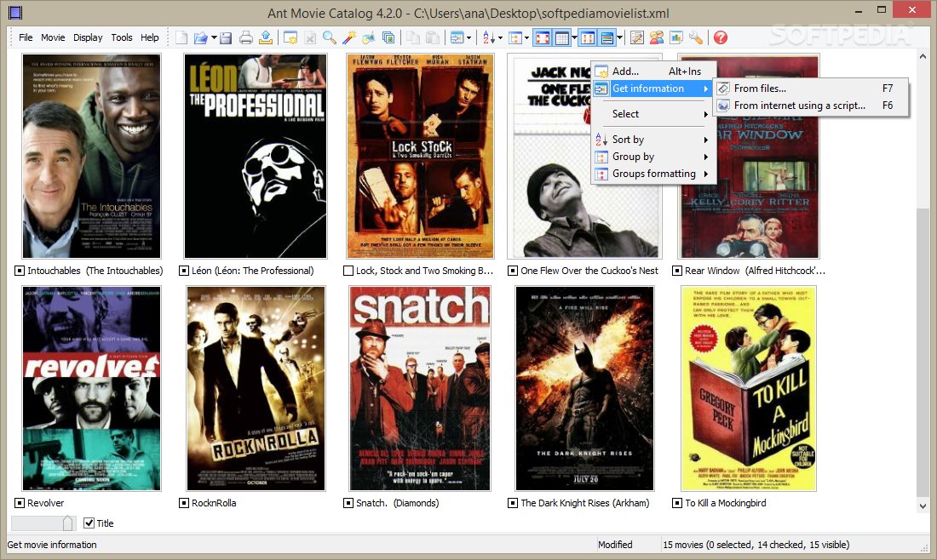Click the Print toolbar icon
The image size is (937, 560).
(x=245, y=37)
